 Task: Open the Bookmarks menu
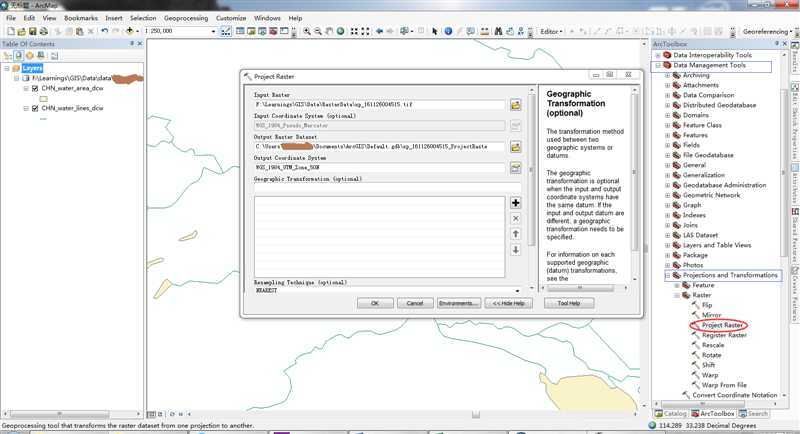[x=81, y=18]
